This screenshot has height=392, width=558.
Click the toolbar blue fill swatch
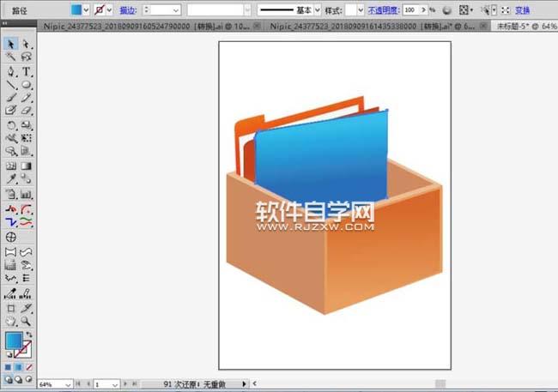[x=15, y=340]
